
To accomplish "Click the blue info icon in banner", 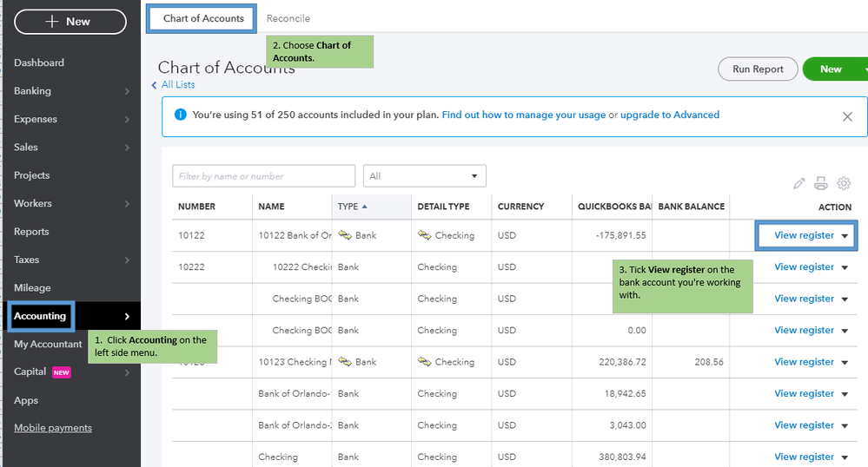I will coord(181,115).
